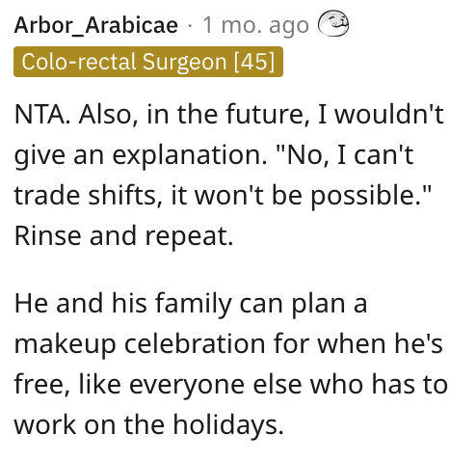Click the 'makeup celebration' phrase
Image resolution: width=476 pixels, height=461 pixels.
[x=140, y=344]
